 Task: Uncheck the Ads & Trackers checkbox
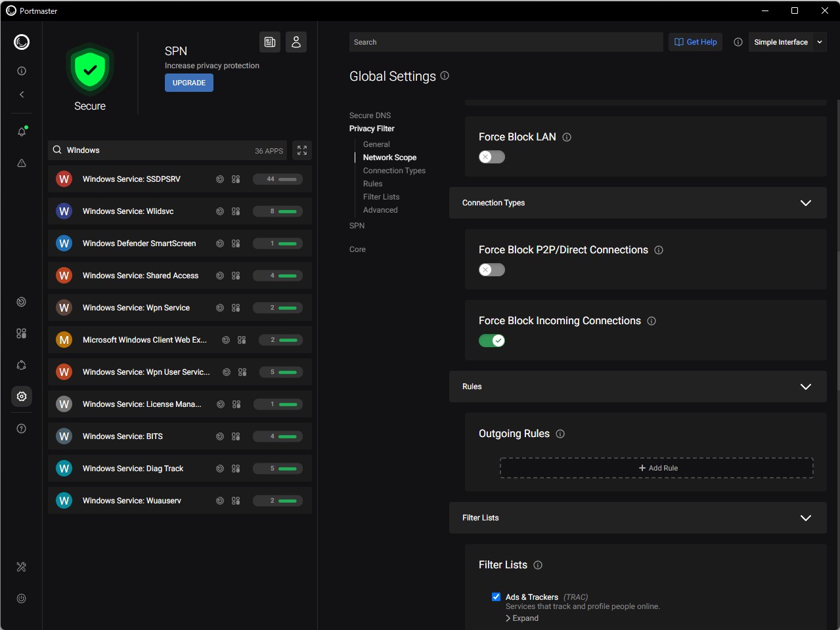pos(497,597)
